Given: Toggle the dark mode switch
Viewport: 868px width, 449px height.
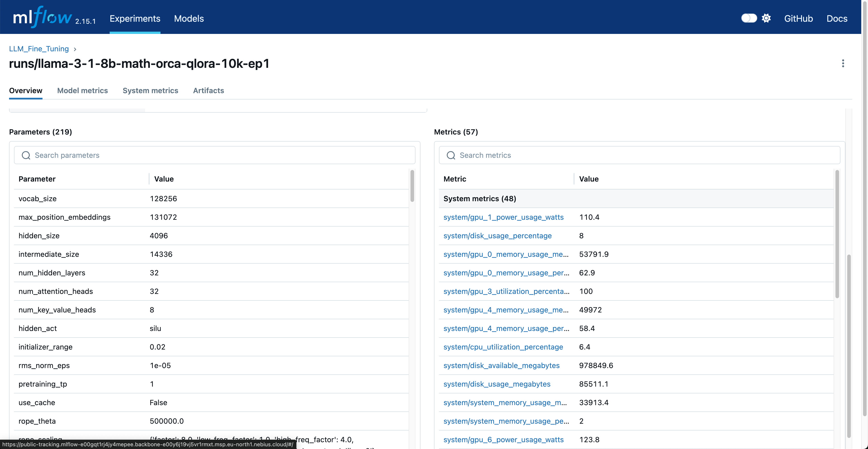Looking at the screenshot, I should coord(749,18).
